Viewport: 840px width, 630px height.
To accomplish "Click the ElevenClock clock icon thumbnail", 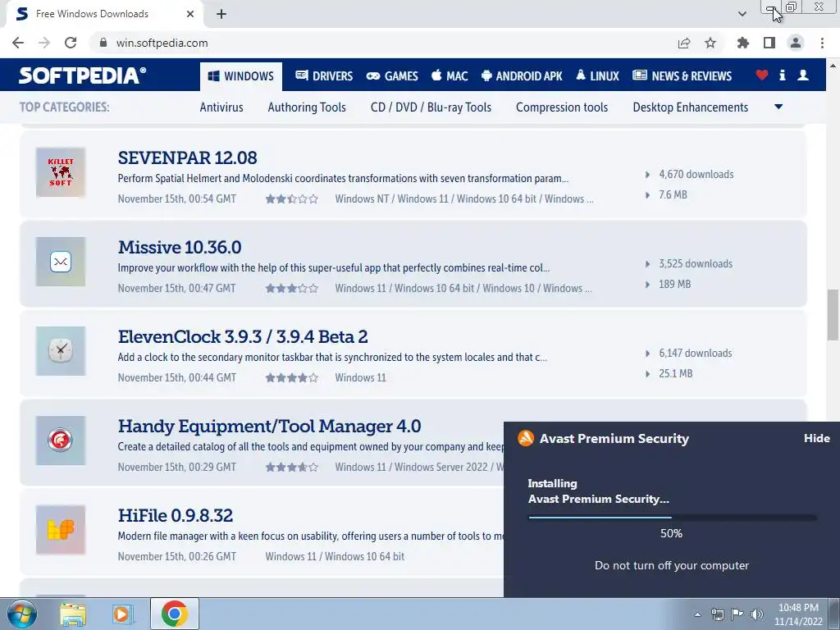I will [61, 351].
